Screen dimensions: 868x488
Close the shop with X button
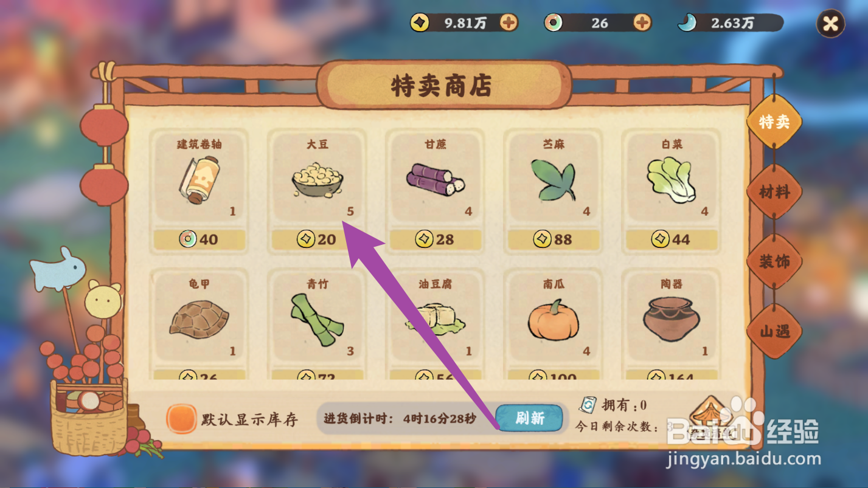coord(830,24)
